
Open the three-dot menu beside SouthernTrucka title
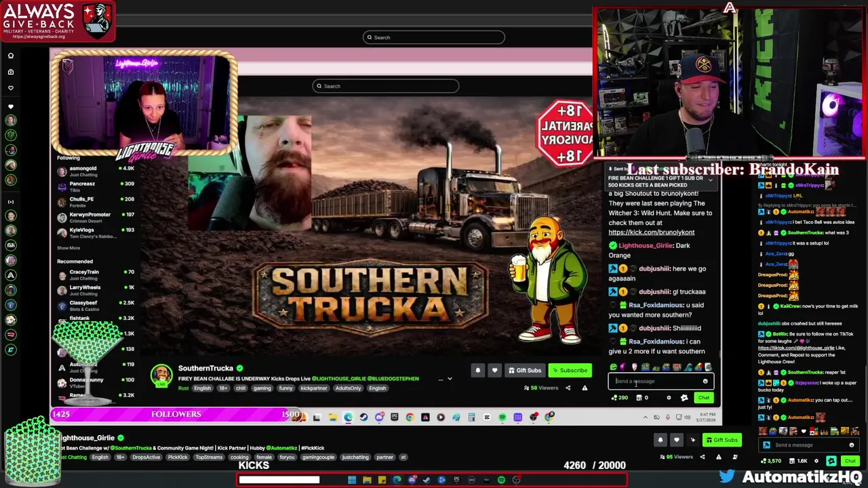[x=441, y=379]
